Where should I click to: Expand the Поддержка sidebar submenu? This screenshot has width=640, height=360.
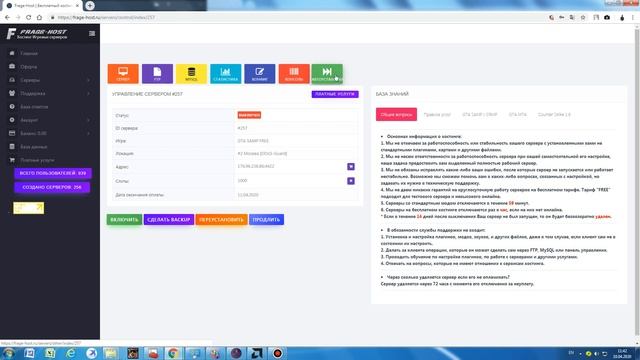coord(49,93)
